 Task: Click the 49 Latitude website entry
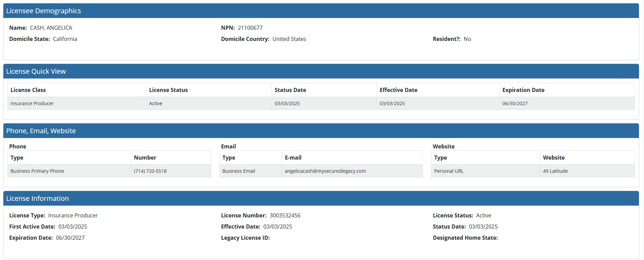point(555,171)
